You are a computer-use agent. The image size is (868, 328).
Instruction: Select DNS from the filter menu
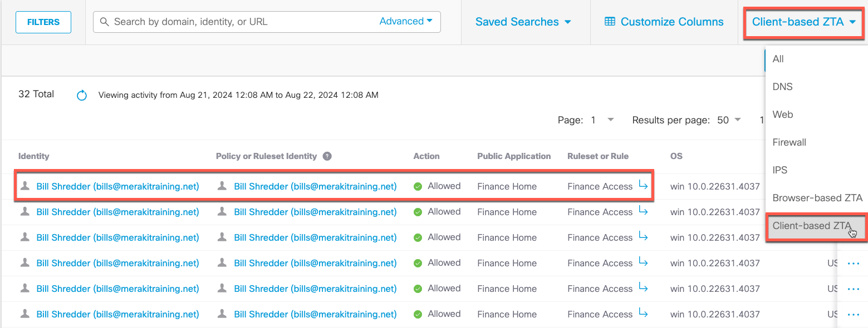(x=782, y=87)
